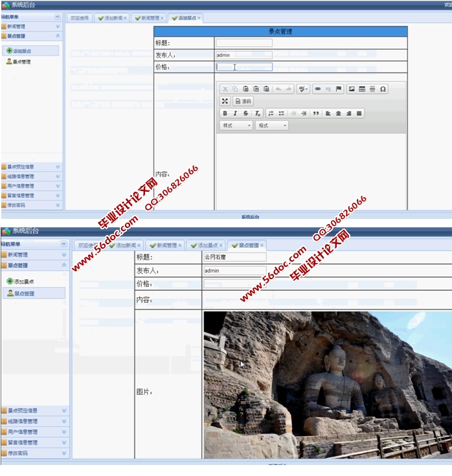Open the spell check dropdown

click(303, 89)
